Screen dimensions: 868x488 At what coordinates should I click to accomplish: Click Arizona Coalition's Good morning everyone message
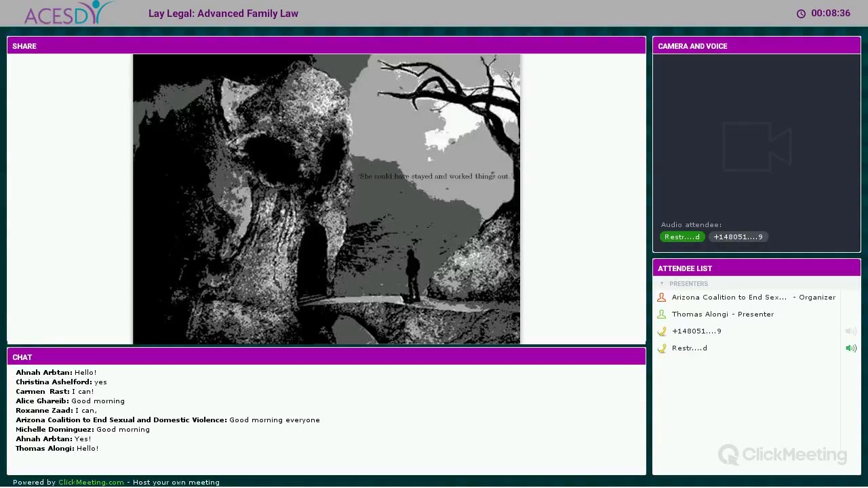(x=167, y=420)
